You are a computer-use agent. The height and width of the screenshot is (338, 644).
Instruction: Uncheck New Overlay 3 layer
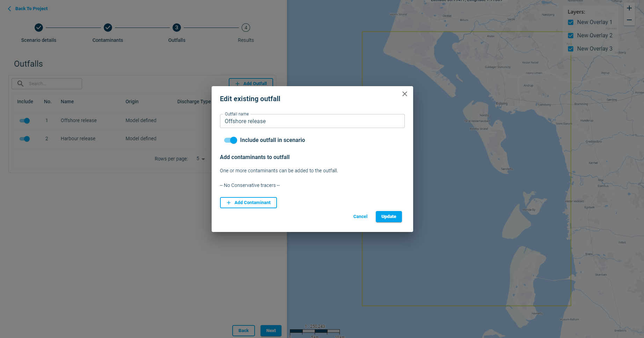click(571, 49)
